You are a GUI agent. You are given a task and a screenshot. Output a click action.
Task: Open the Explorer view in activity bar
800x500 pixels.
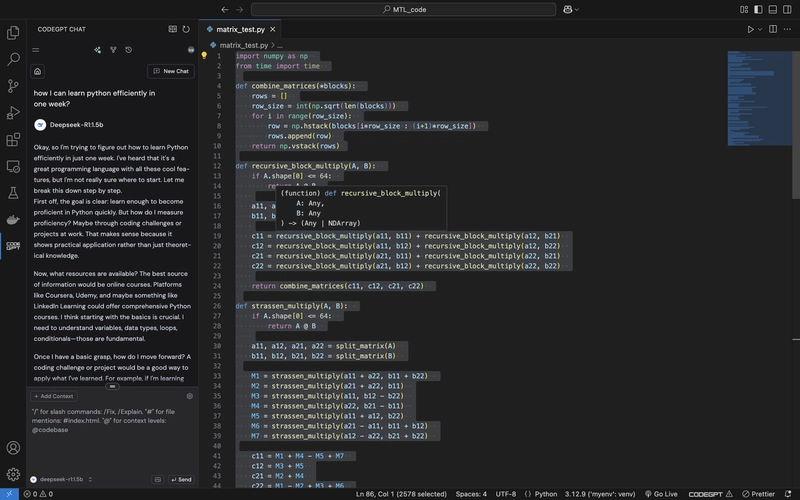pos(13,33)
